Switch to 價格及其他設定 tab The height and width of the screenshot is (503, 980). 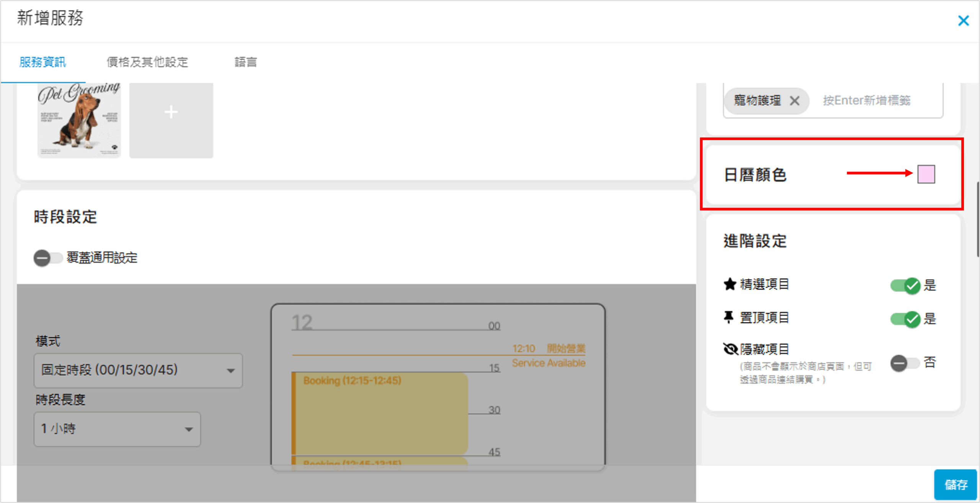point(147,62)
